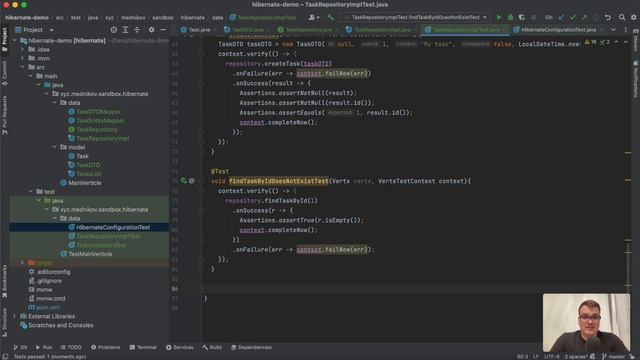This screenshot has height=360, width=640.
Task: Click Git push arrow icon
Action: pos(584,18)
